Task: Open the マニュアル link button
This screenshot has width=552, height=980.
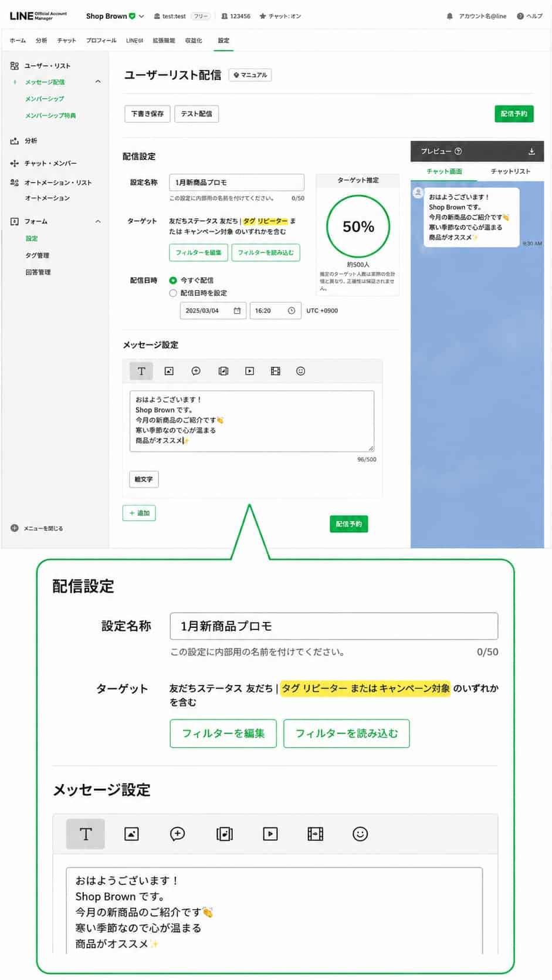Action: click(250, 75)
